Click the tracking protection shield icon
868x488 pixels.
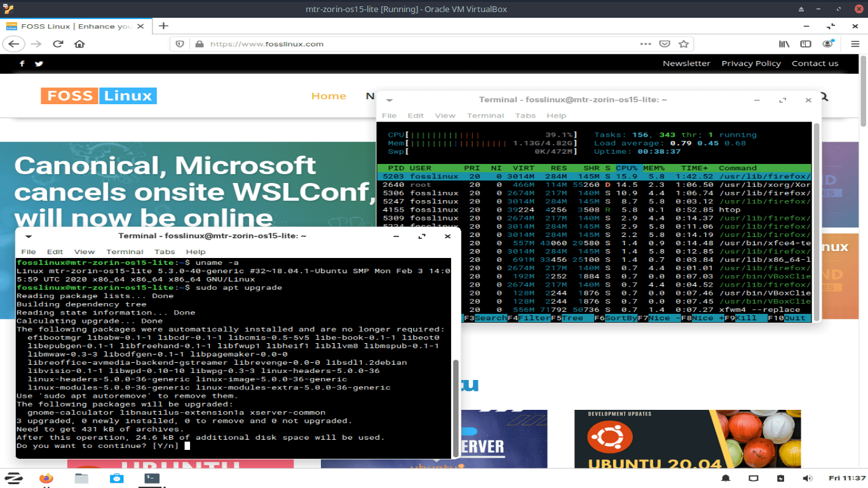pos(180,44)
